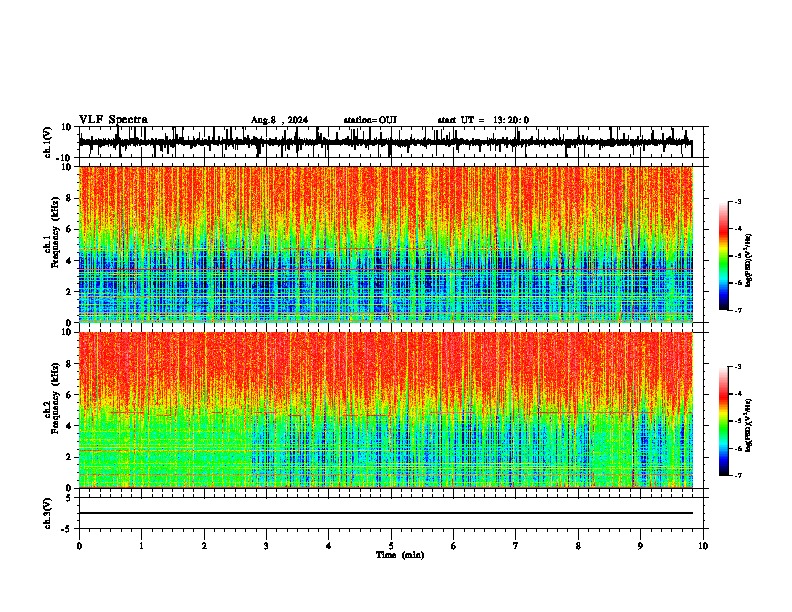Click the '-4' label on ch.2 color bar

738,394
